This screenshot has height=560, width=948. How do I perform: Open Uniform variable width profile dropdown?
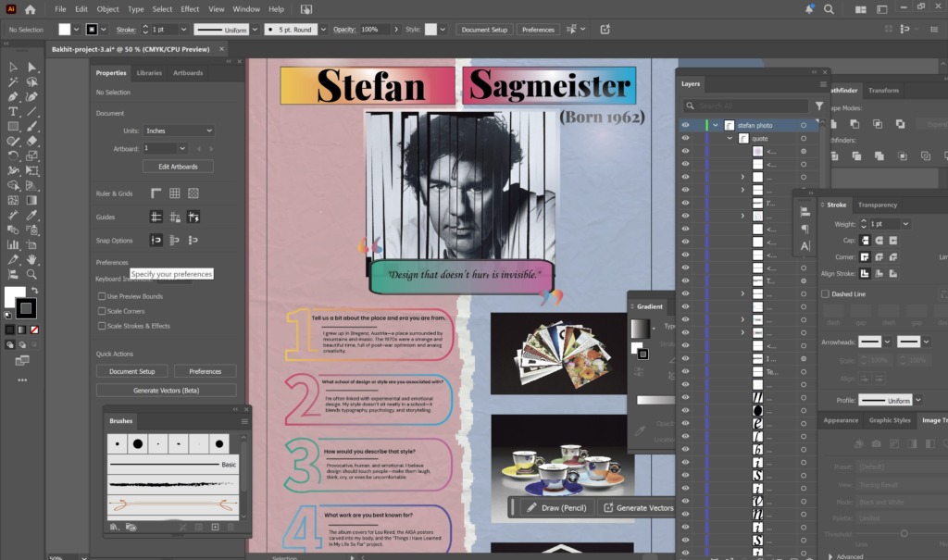pyautogui.click(x=255, y=29)
